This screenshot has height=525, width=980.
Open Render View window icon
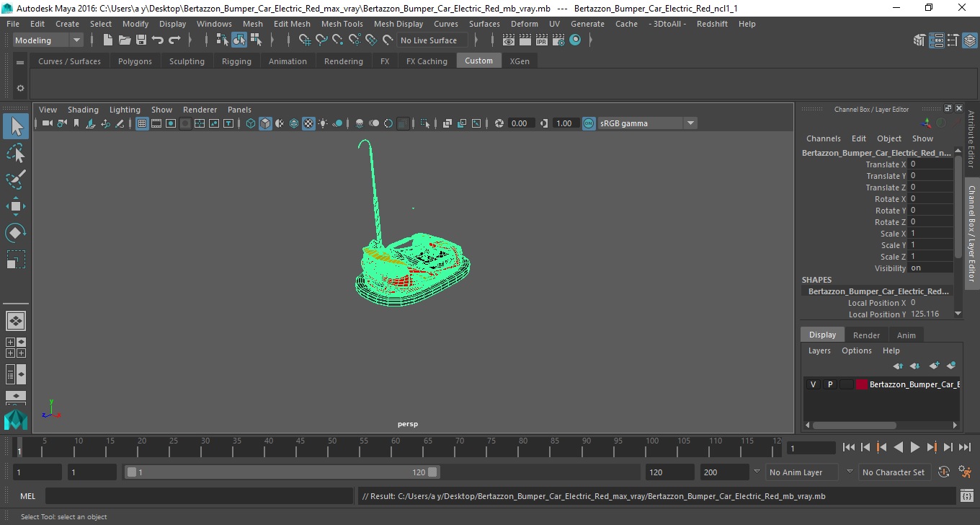point(509,40)
